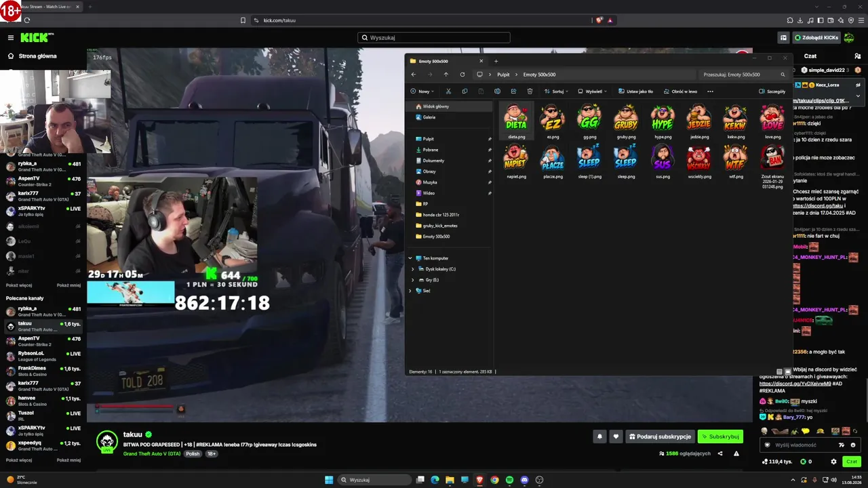Report the stream with warning icon
The image size is (868, 488).
[736, 453]
